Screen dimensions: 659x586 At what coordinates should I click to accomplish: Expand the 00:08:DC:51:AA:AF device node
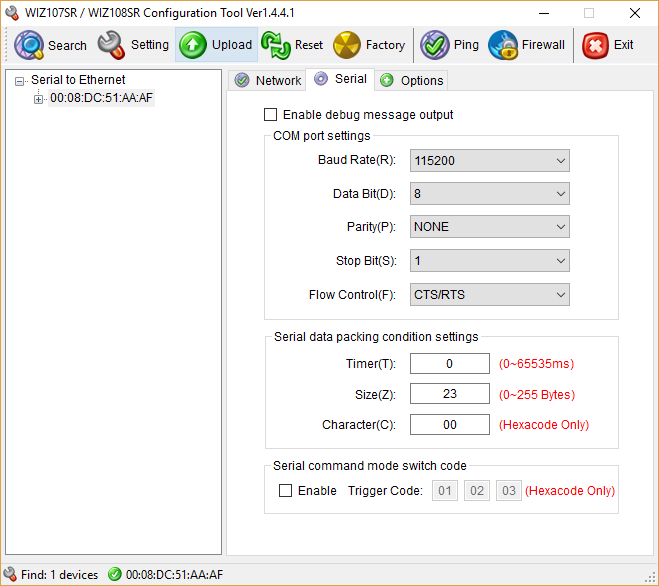click(39, 99)
